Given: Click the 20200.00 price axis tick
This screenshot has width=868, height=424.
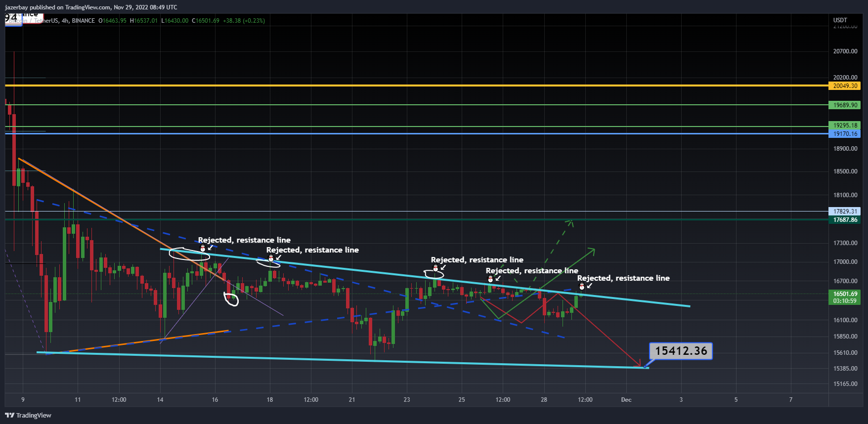Looking at the screenshot, I should [x=845, y=78].
